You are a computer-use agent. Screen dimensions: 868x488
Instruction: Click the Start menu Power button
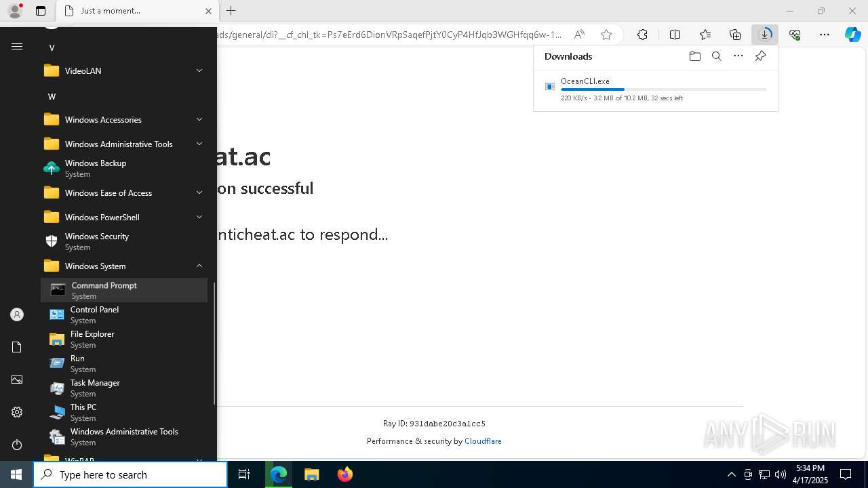(x=17, y=445)
